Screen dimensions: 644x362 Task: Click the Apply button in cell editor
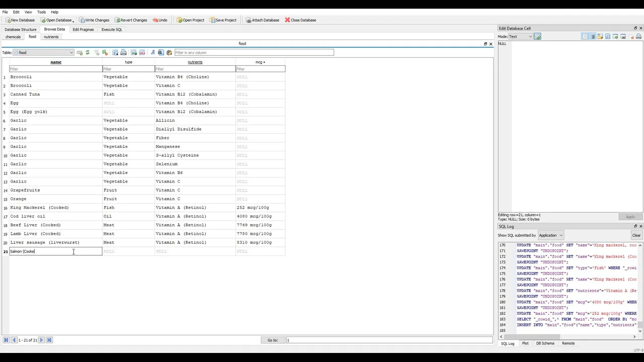(x=630, y=217)
